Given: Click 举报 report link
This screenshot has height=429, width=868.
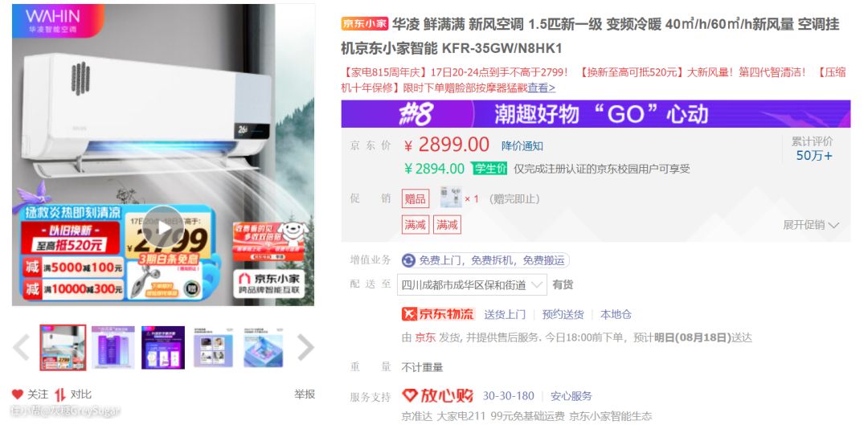Looking at the screenshot, I should 305,394.
